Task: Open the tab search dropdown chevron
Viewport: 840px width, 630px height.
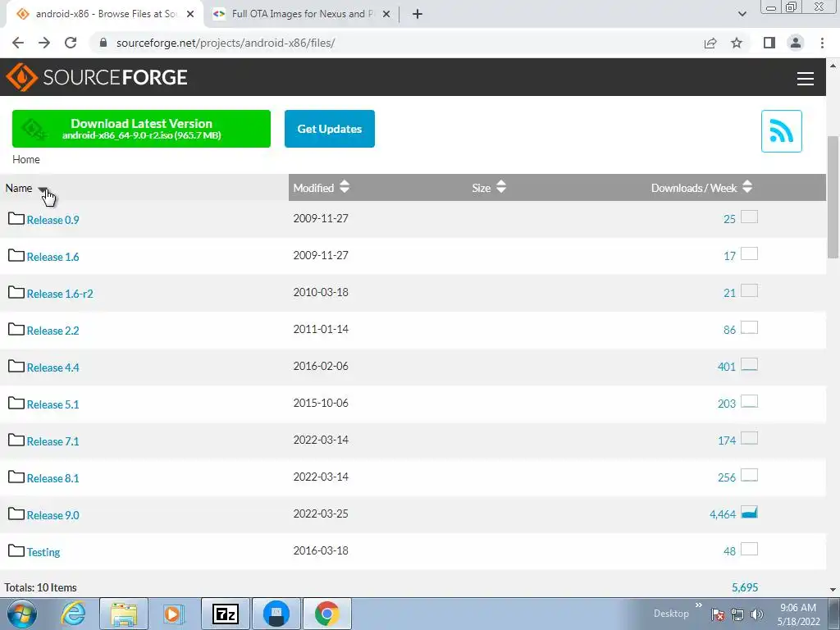Action: [x=742, y=14]
